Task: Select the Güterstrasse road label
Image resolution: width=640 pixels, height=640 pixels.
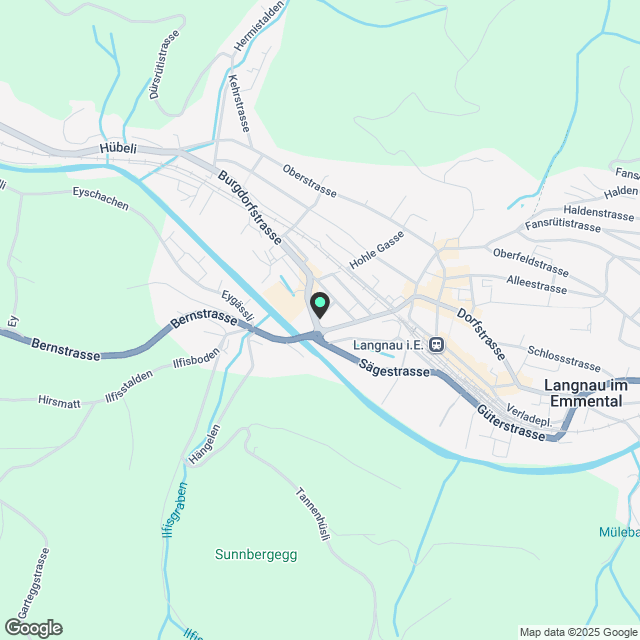Action: tap(511, 423)
